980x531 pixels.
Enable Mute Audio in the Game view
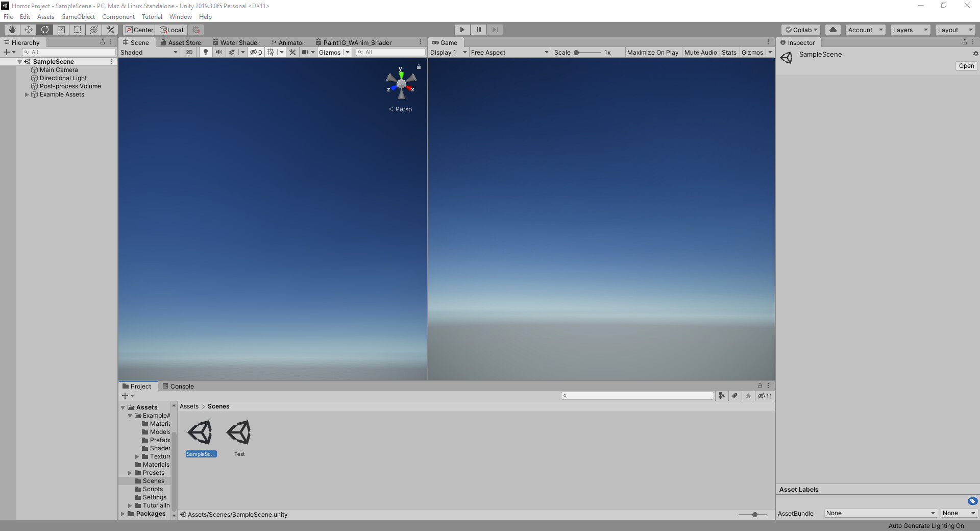[x=701, y=52]
